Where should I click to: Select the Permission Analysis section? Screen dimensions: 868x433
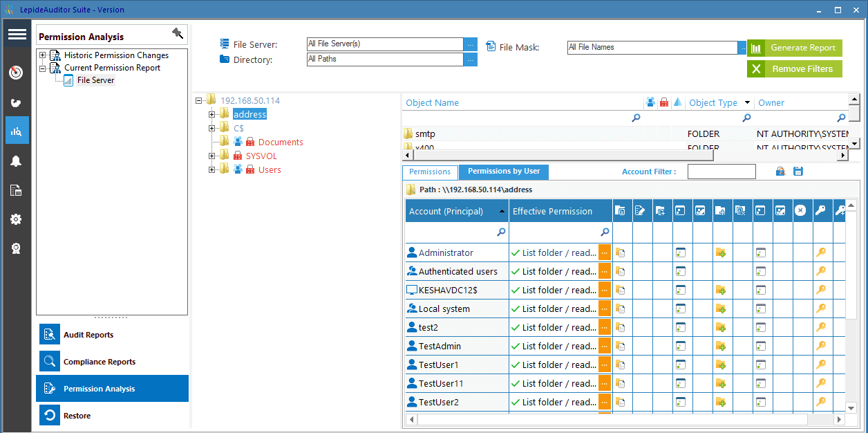click(x=112, y=389)
